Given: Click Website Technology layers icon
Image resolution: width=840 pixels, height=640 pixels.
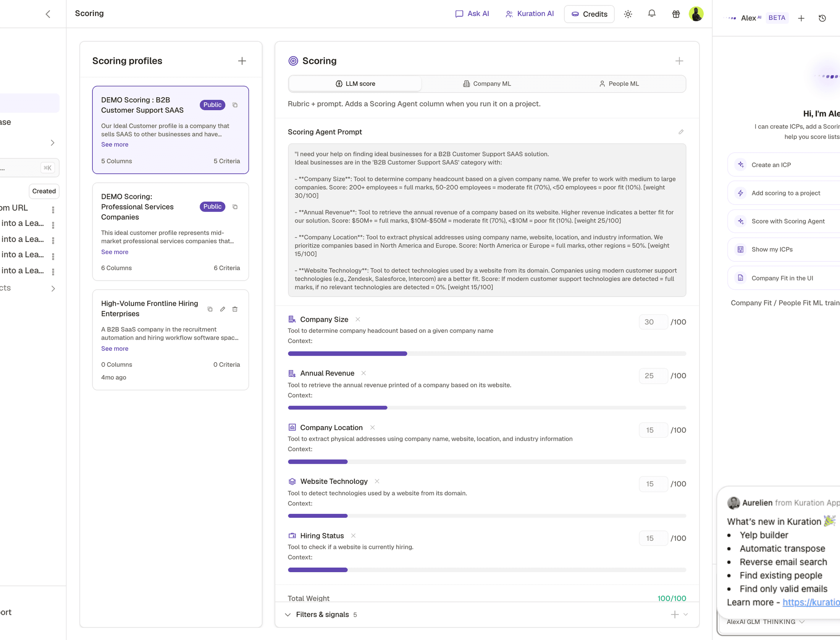Looking at the screenshot, I should (292, 482).
